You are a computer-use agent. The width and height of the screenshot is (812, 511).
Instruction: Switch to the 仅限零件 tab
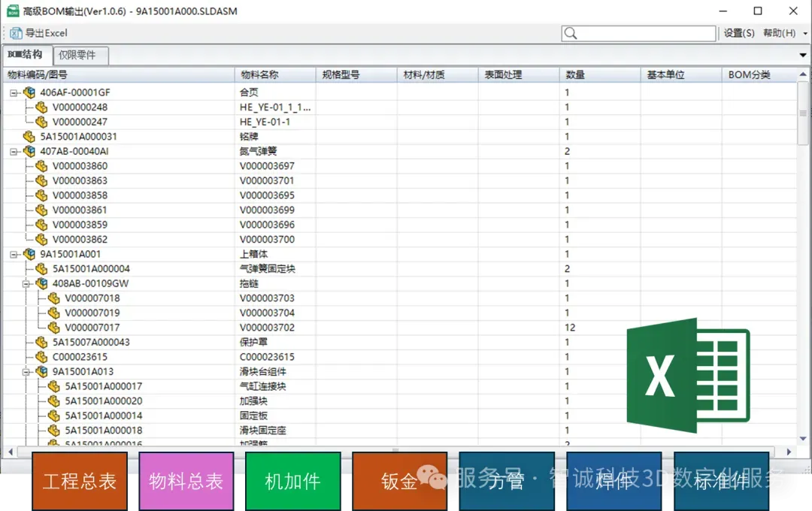click(79, 55)
